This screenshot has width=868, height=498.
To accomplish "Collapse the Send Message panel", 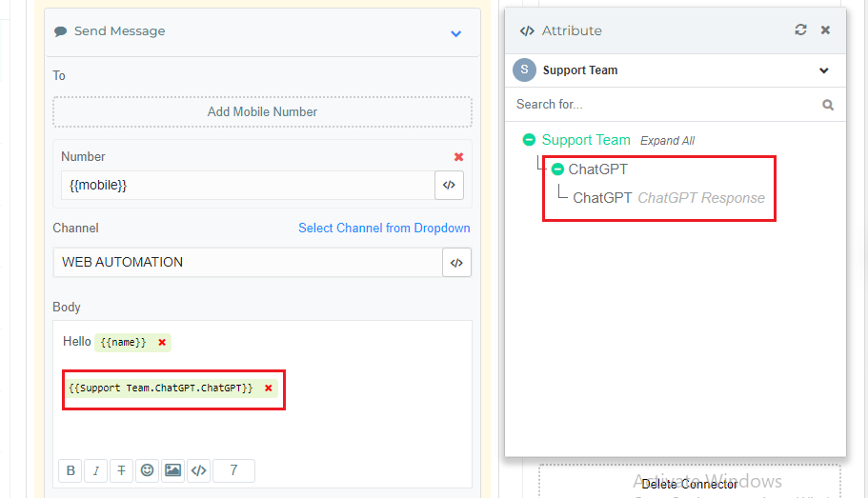I will [455, 33].
